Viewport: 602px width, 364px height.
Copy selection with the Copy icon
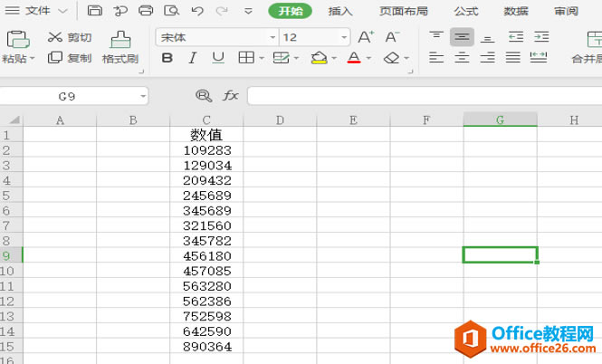pyautogui.click(x=55, y=58)
